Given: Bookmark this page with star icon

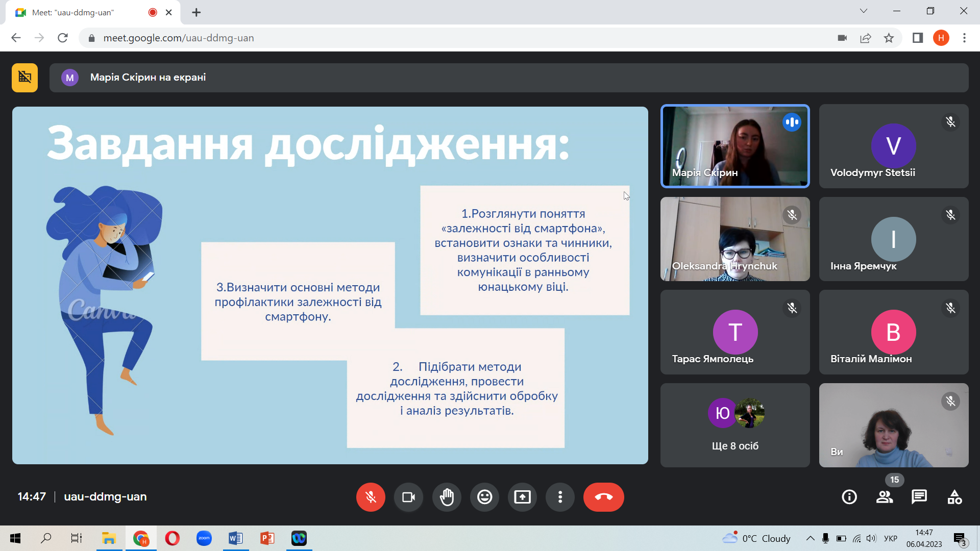Looking at the screenshot, I should click(x=889, y=38).
